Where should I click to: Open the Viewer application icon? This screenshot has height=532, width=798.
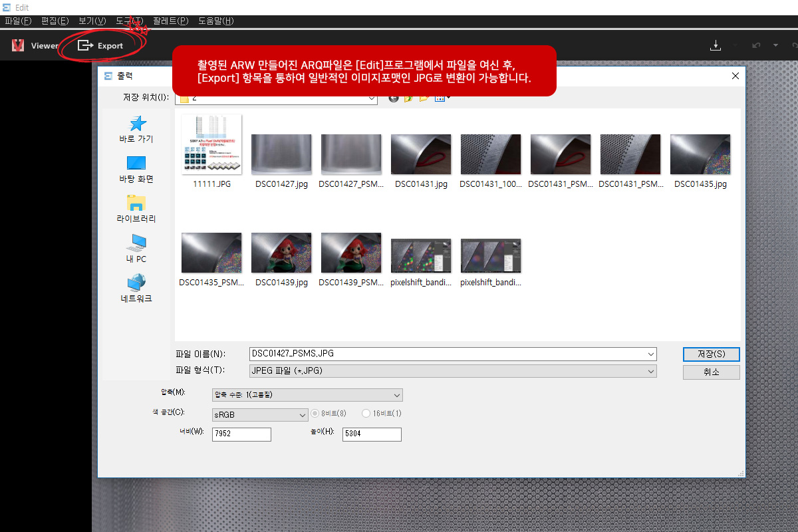[19, 45]
